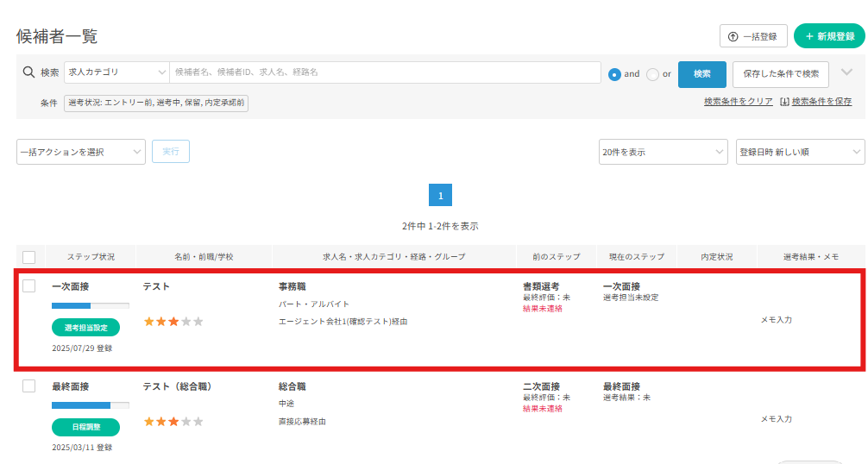Open the 登録日時 新しい順 sort dropdown
The height and width of the screenshot is (464, 868).
pos(800,152)
